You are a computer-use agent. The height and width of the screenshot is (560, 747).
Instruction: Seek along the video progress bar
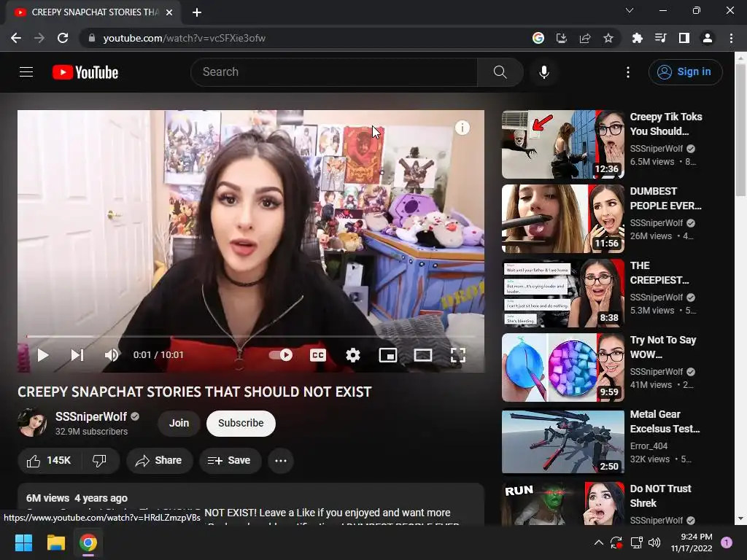point(251,336)
